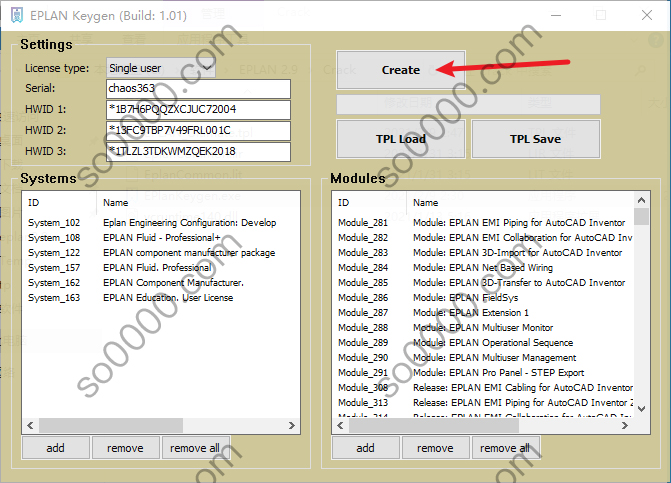Click the Systems list Name column header
Viewport: 671px width, 483px height.
(198, 203)
